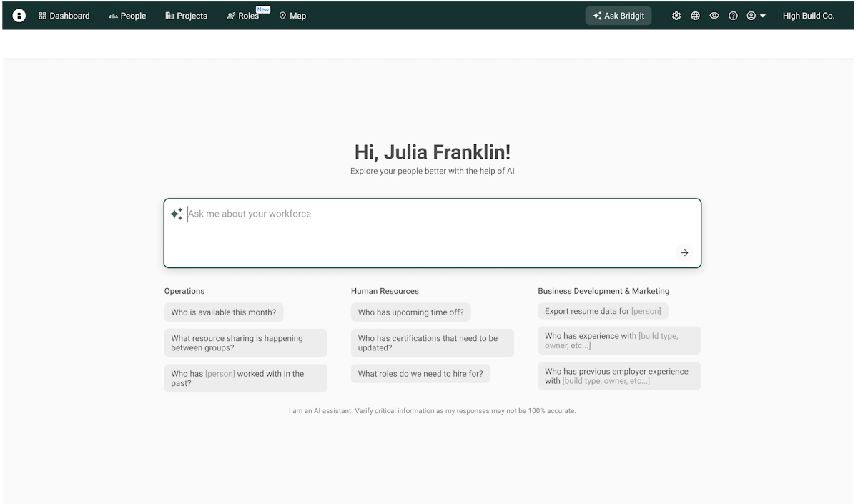The width and height of the screenshot is (858, 504).
Task: Click the sparkle icon in the chat box
Action: (x=176, y=213)
